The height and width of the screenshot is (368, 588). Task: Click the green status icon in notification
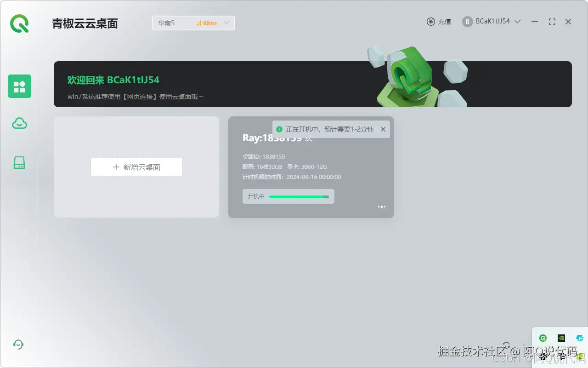[x=279, y=129]
